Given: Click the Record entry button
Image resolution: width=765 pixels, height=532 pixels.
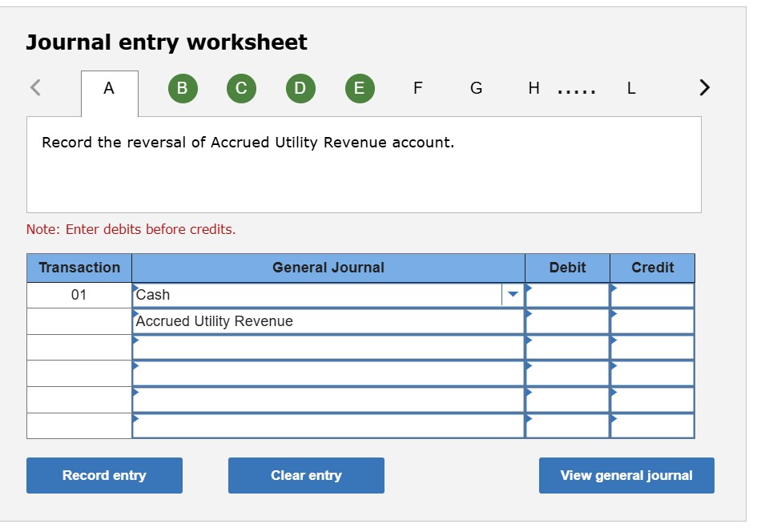Looking at the screenshot, I should [104, 475].
